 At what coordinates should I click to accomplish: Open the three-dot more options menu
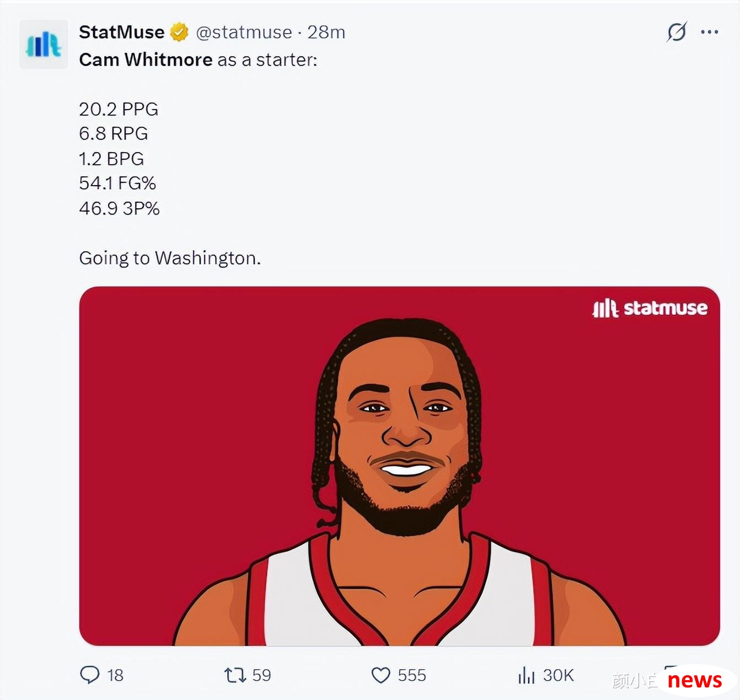tap(709, 32)
